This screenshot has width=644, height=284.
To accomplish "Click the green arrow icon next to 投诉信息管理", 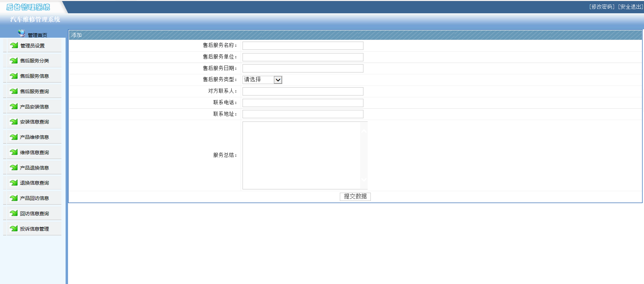I will pyautogui.click(x=14, y=229).
